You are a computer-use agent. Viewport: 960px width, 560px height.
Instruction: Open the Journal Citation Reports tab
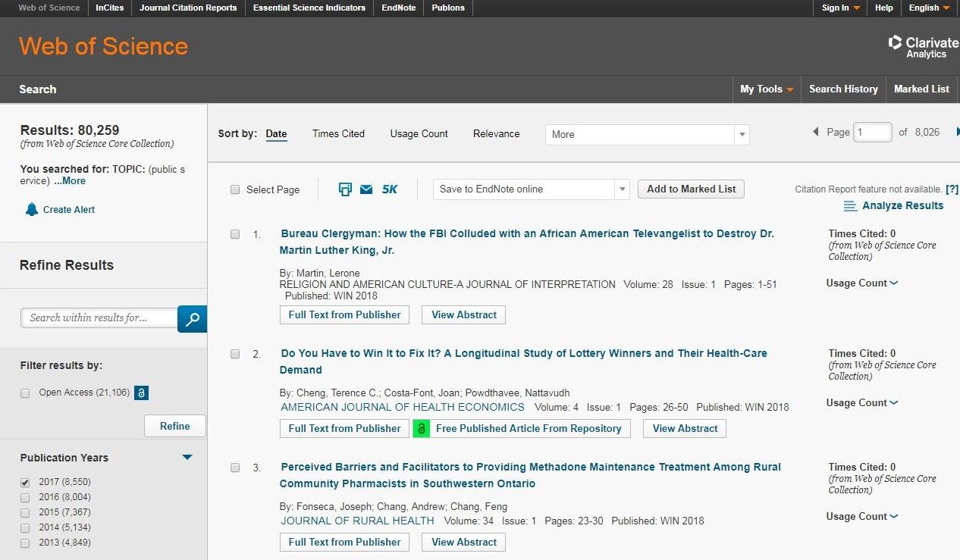[188, 8]
